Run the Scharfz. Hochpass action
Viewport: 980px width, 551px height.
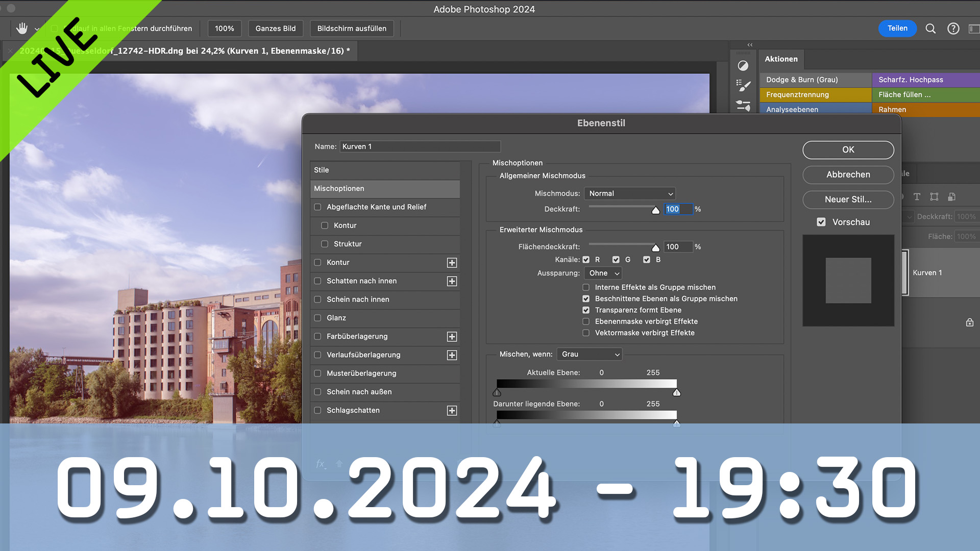926,80
